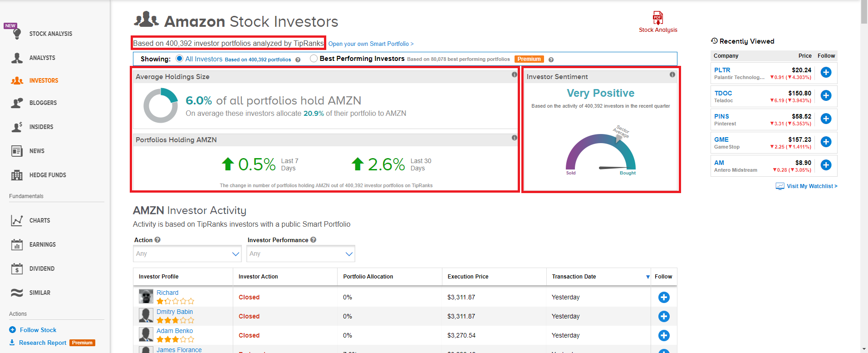
Task: Go to Hedge Funds menu item
Action: coord(48,175)
